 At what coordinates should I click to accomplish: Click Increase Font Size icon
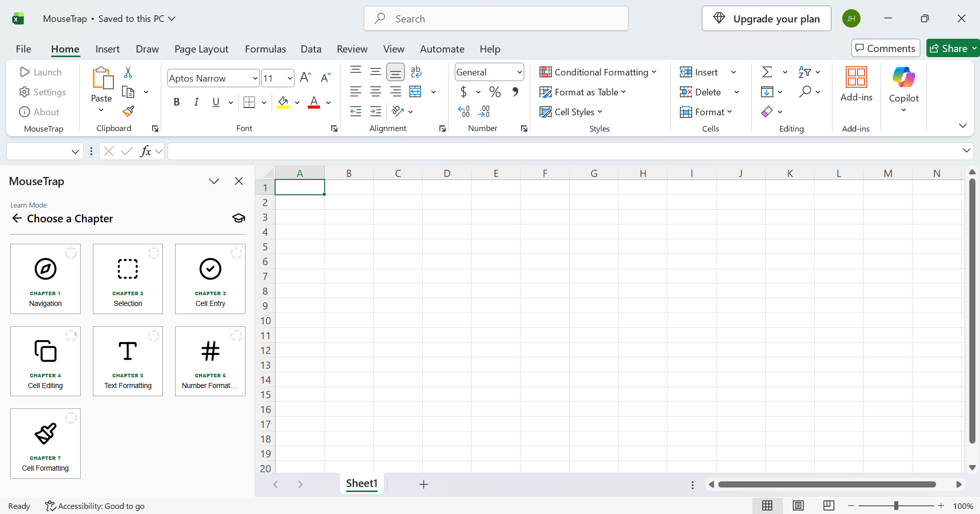click(305, 78)
